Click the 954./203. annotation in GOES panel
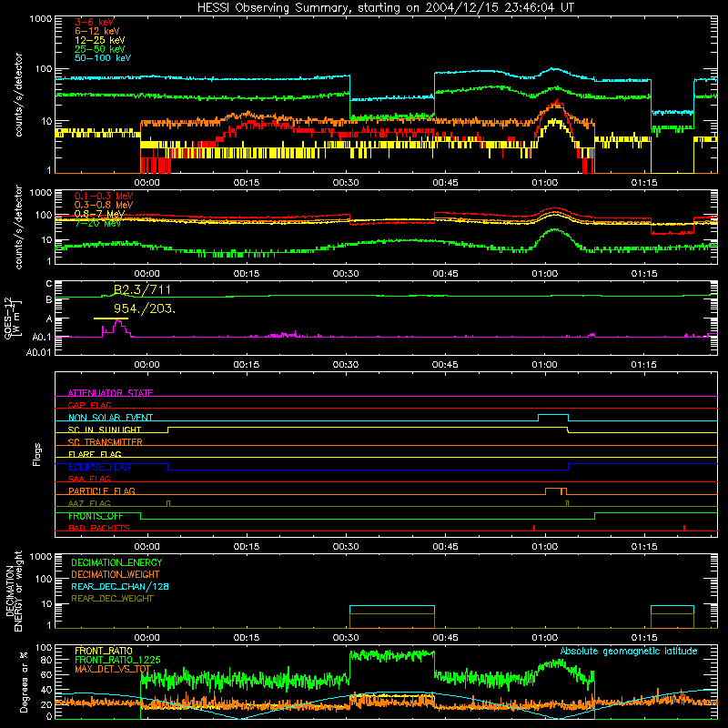The height and width of the screenshot is (728, 728). [x=145, y=308]
